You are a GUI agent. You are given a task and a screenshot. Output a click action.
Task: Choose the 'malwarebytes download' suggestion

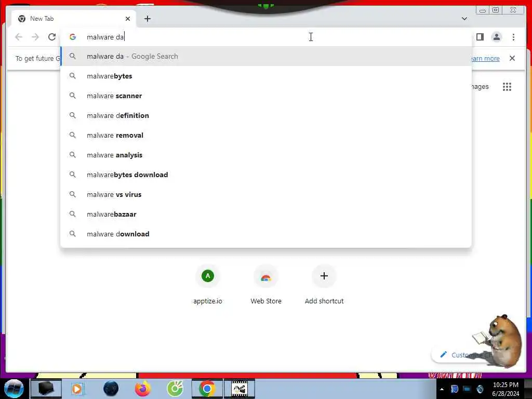click(266, 175)
